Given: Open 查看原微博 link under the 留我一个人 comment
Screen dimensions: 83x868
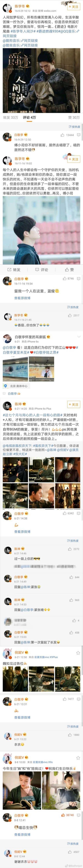Looking at the screenshot, I should pyautogui.click(x=22, y=298).
